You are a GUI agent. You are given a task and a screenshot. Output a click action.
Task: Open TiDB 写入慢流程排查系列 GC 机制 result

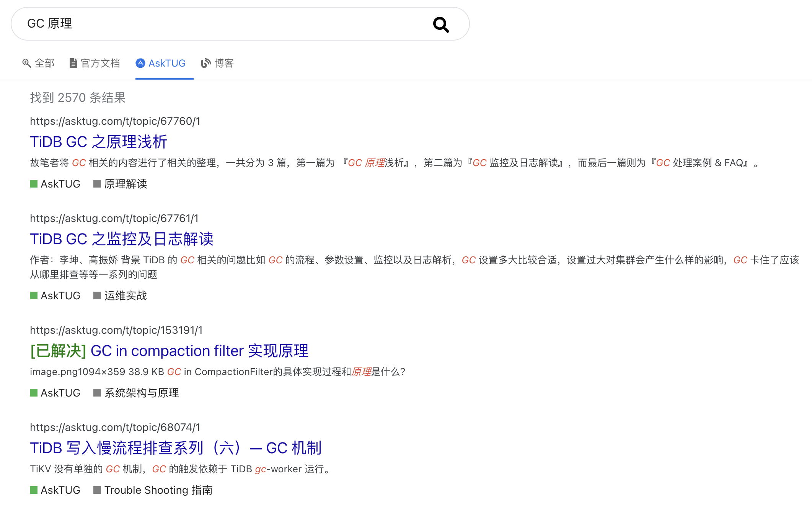coord(175,448)
